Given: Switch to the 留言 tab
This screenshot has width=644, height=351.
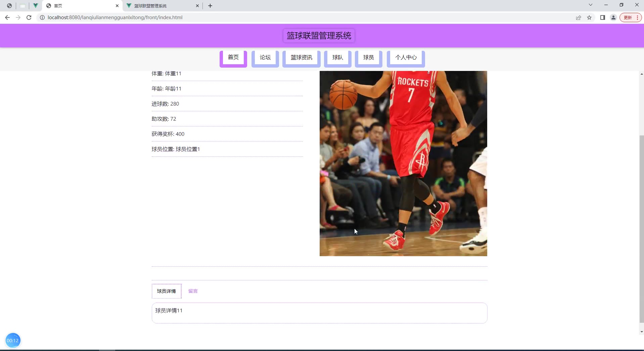Looking at the screenshot, I should (x=193, y=291).
